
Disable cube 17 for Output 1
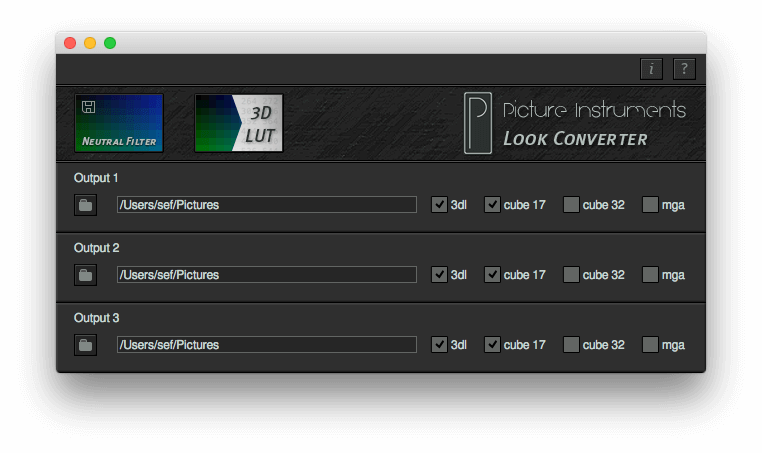(492, 205)
